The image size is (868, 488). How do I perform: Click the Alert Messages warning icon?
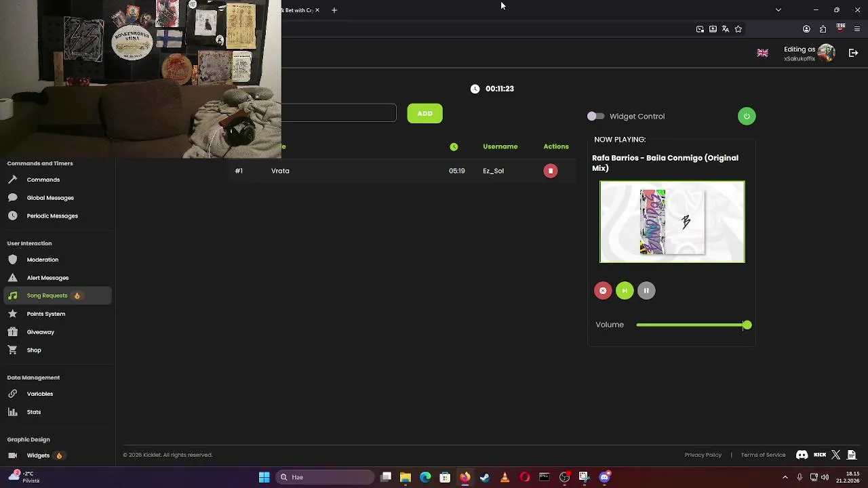click(x=12, y=278)
